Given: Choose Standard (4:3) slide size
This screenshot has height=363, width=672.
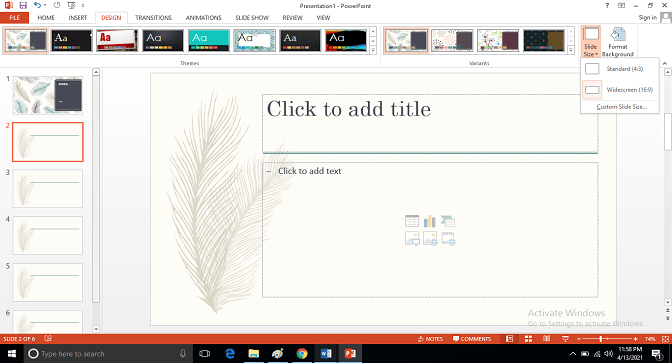Looking at the screenshot, I should coord(620,69).
